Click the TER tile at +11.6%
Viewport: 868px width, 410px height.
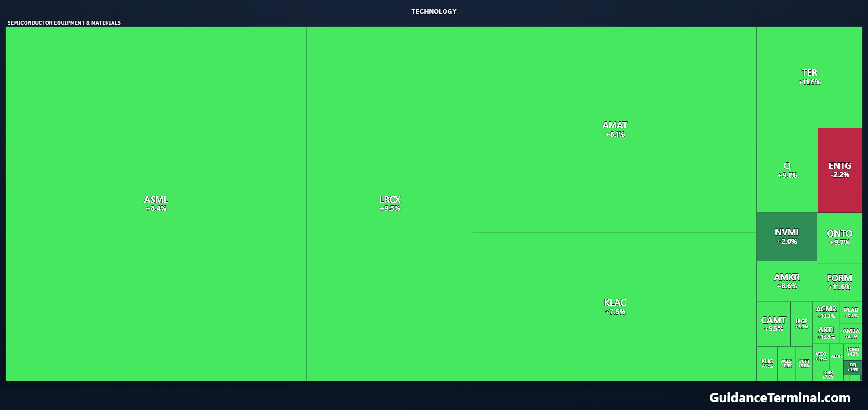[809, 77]
